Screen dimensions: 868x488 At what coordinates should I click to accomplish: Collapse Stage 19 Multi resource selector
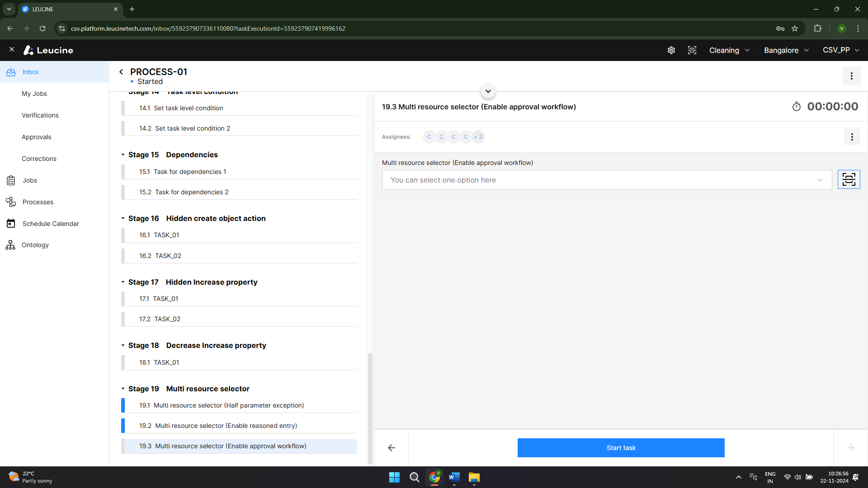pyautogui.click(x=123, y=389)
